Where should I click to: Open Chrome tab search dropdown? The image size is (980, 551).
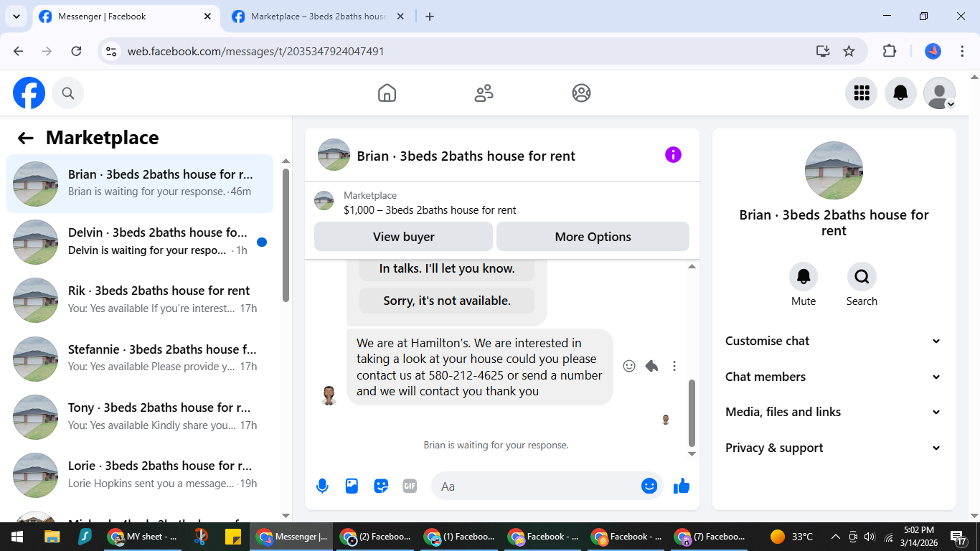(x=16, y=17)
